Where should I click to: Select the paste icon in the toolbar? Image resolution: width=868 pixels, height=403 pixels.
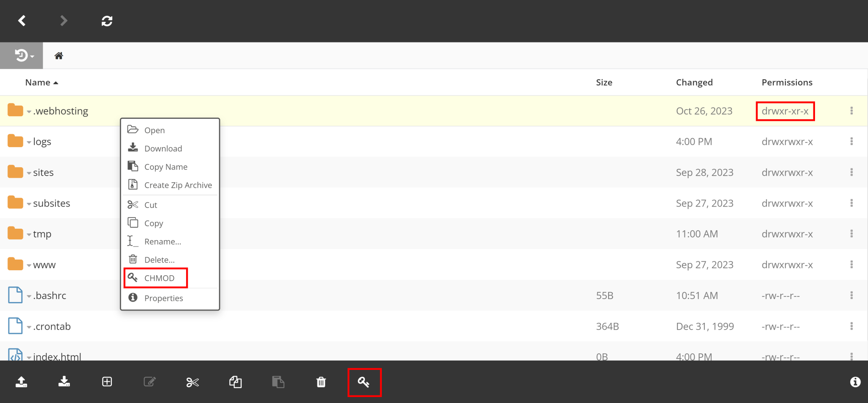[278, 382]
